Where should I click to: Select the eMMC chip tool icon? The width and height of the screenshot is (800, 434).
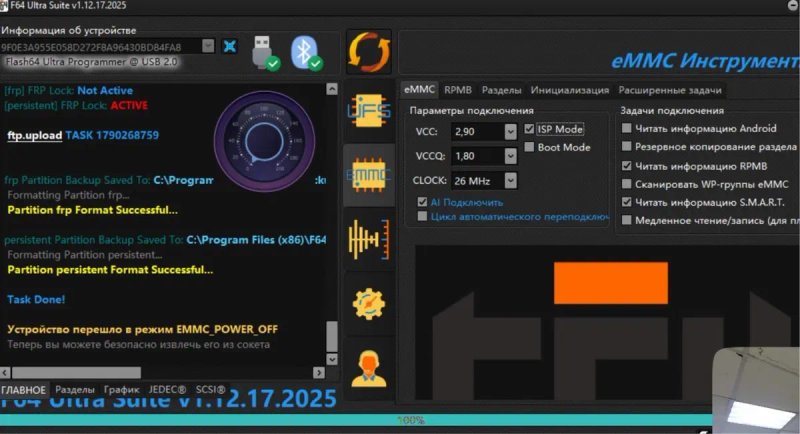pyautogui.click(x=368, y=175)
